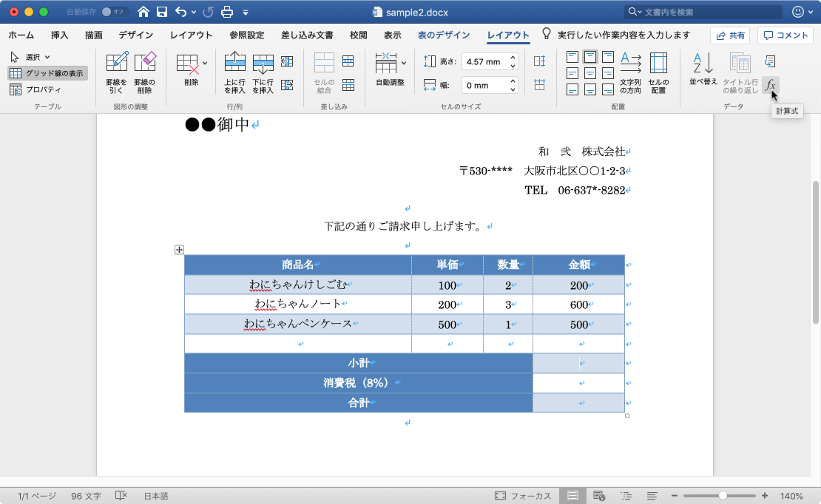Open the Formula (計算式) fx button
This screenshot has width=821, height=504.
[770, 85]
